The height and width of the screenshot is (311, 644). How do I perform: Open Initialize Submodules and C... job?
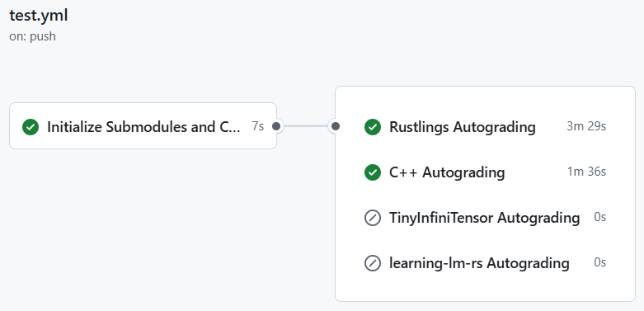(x=143, y=126)
